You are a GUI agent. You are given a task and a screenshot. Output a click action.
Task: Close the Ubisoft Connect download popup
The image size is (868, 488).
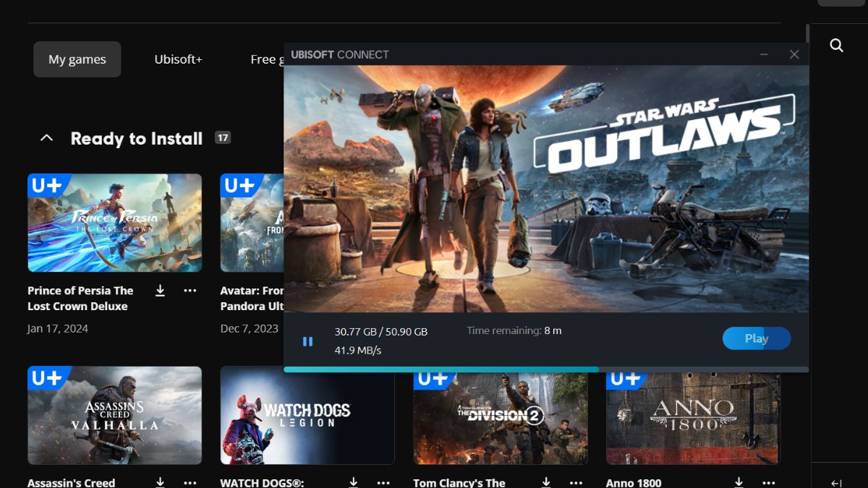pos(794,54)
